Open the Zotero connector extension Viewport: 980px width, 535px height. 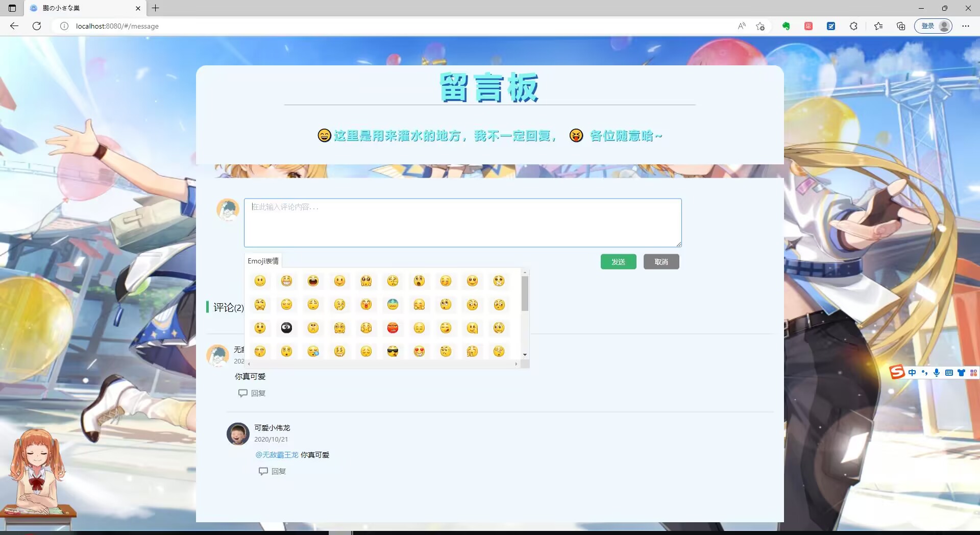[831, 26]
